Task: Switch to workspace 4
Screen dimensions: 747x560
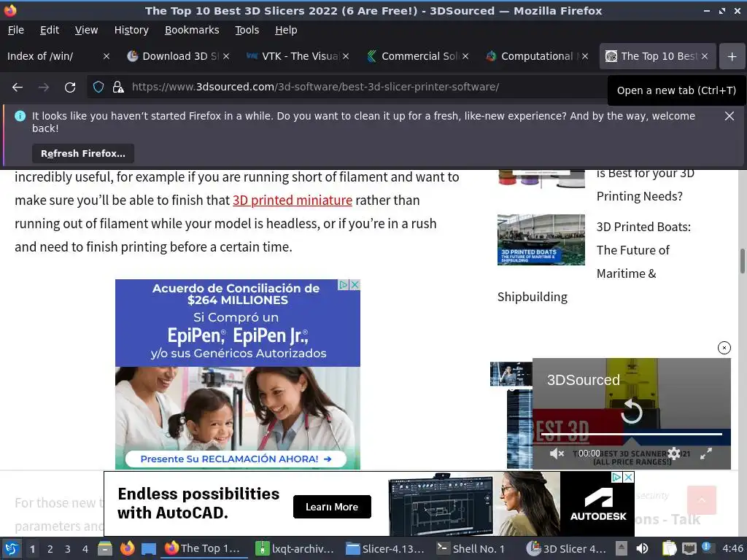Action: 85,549
